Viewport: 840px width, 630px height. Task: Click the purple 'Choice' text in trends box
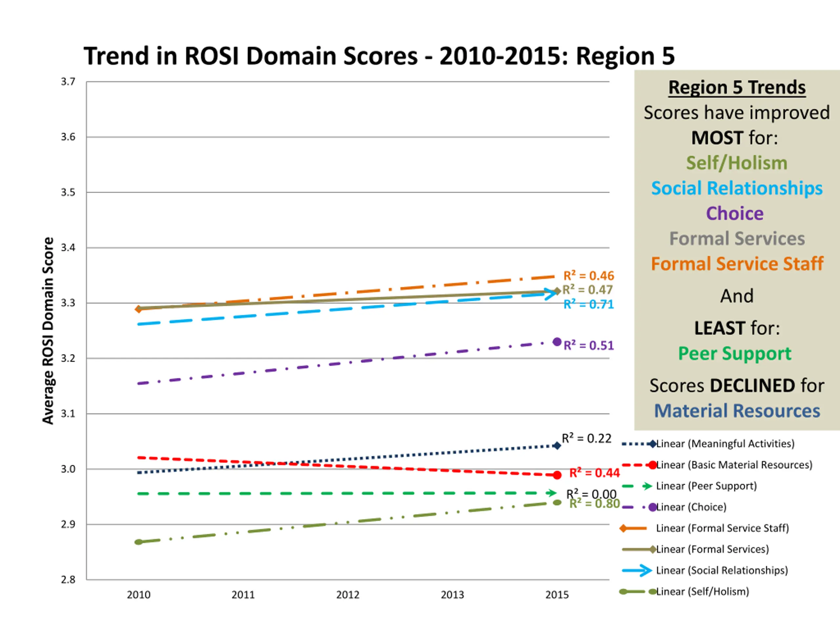[x=735, y=213]
